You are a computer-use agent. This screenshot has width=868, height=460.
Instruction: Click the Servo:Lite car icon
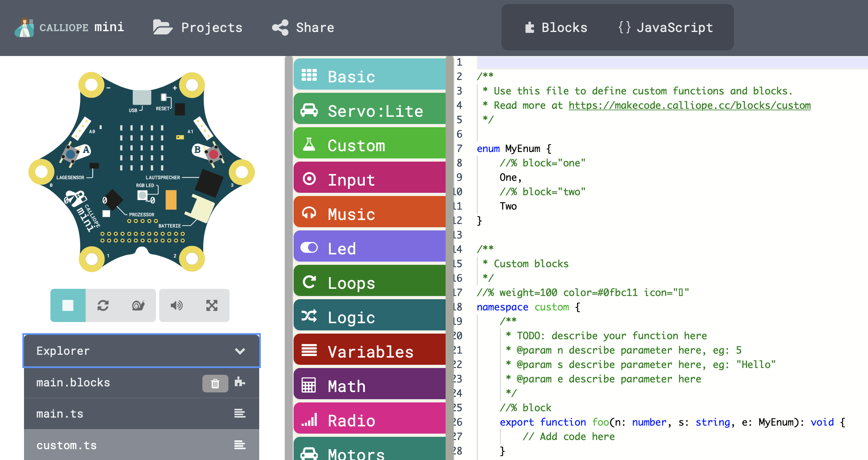[x=309, y=110]
